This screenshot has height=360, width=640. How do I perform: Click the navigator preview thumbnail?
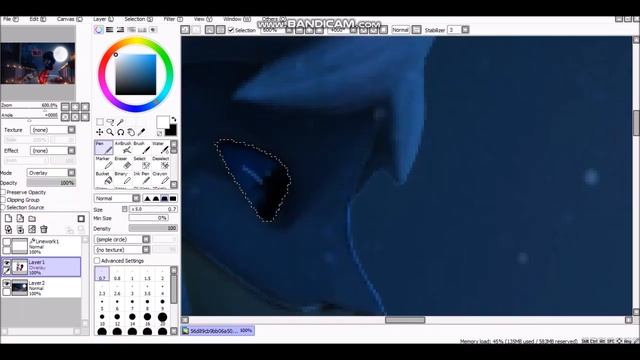[x=38, y=63]
